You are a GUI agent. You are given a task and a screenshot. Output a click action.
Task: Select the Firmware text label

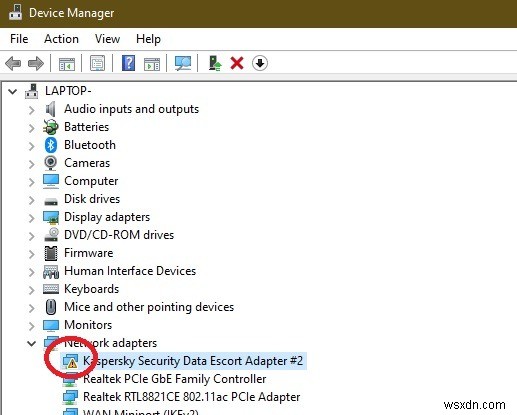pyautogui.click(x=89, y=253)
